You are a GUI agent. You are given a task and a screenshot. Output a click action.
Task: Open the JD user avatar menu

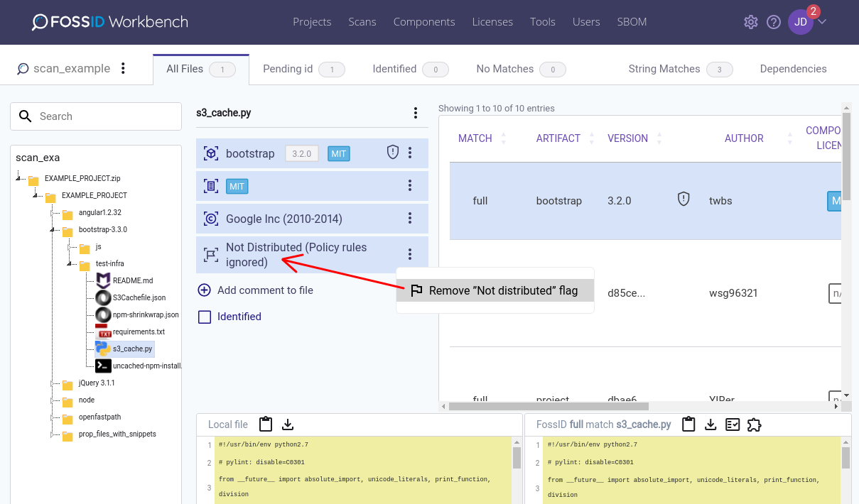(x=801, y=22)
